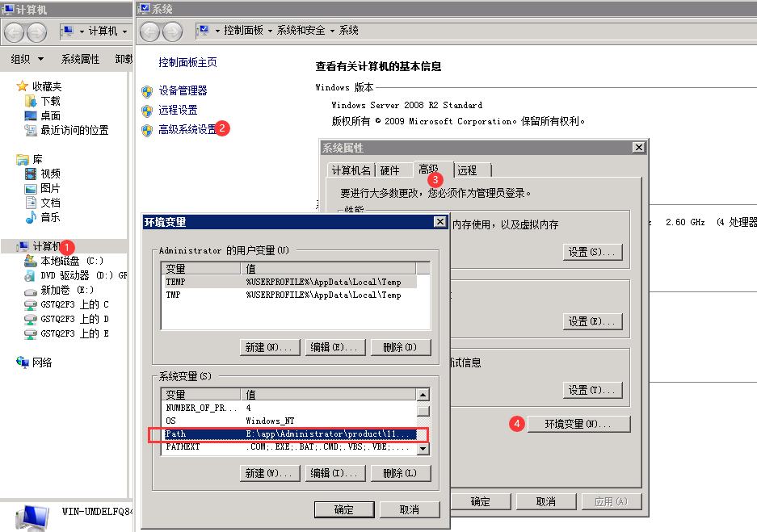Open the 高级系统设置 link
This screenshot has height=532, width=757.
pos(187,129)
